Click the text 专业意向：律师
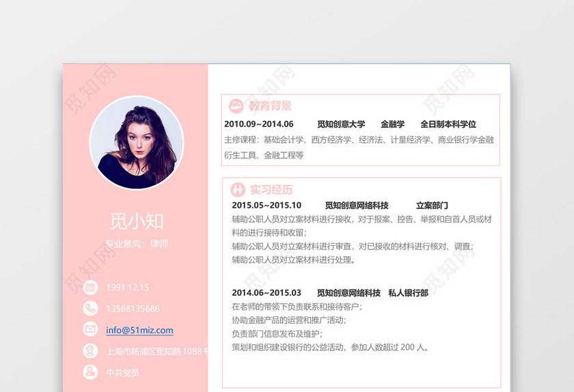The height and width of the screenshot is (392, 574). click(137, 244)
